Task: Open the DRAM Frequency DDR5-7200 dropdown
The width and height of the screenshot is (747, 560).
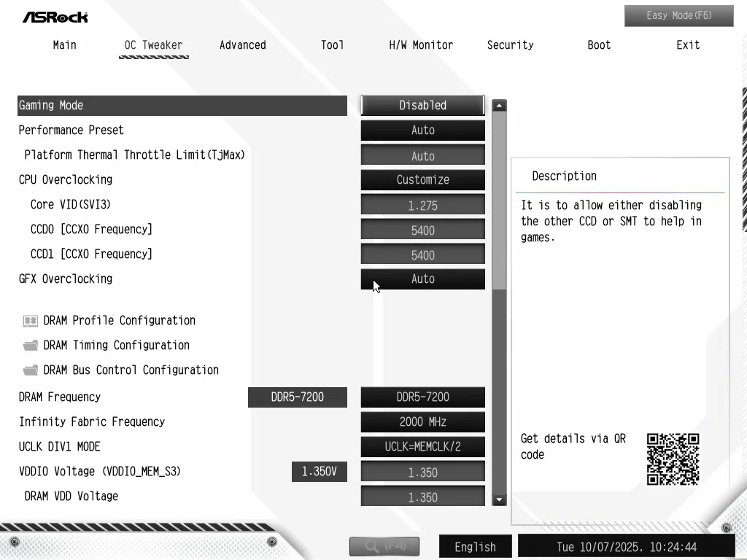Action: (x=422, y=397)
